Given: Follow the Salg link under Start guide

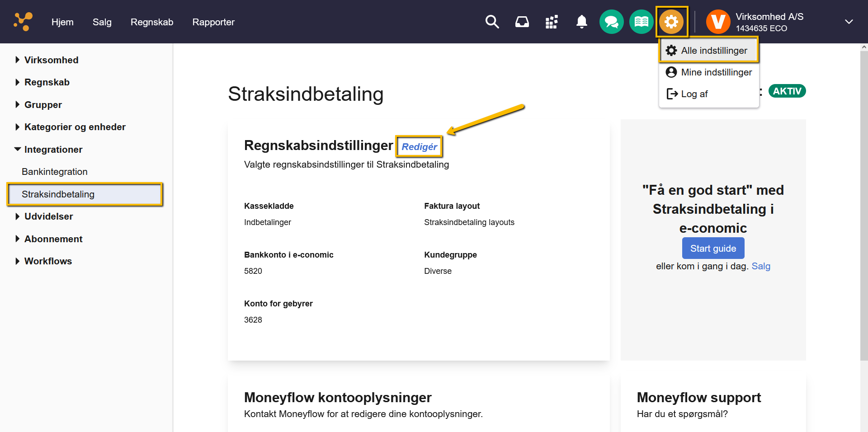Looking at the screenshot, I should tap(761, 266).
